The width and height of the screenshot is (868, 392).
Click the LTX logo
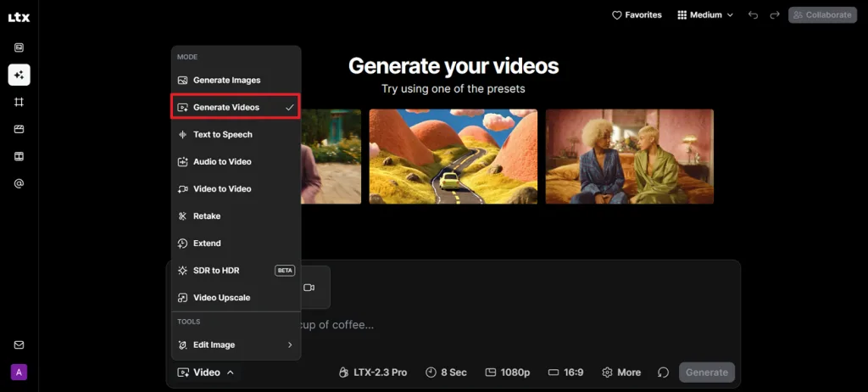tap(19, 18)
